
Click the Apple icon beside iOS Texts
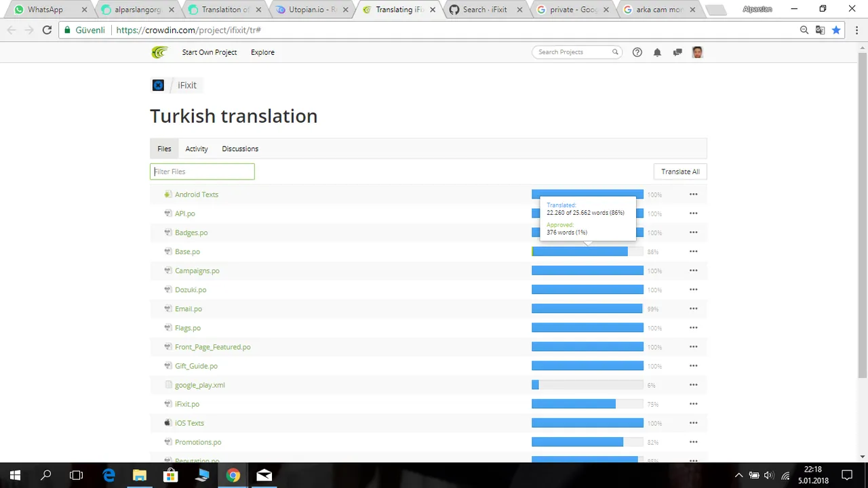pyautogui.click(x=167, y=423)
